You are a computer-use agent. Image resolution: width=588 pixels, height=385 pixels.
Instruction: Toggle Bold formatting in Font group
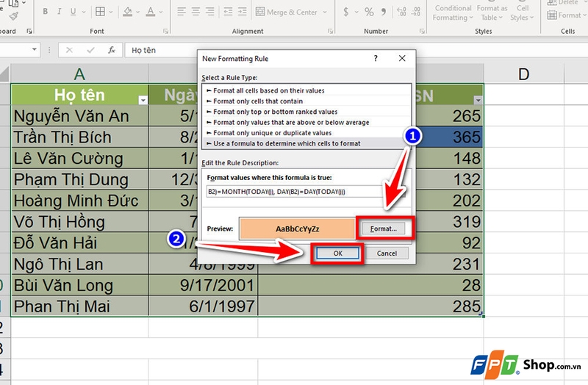click(x=45, y=12)
